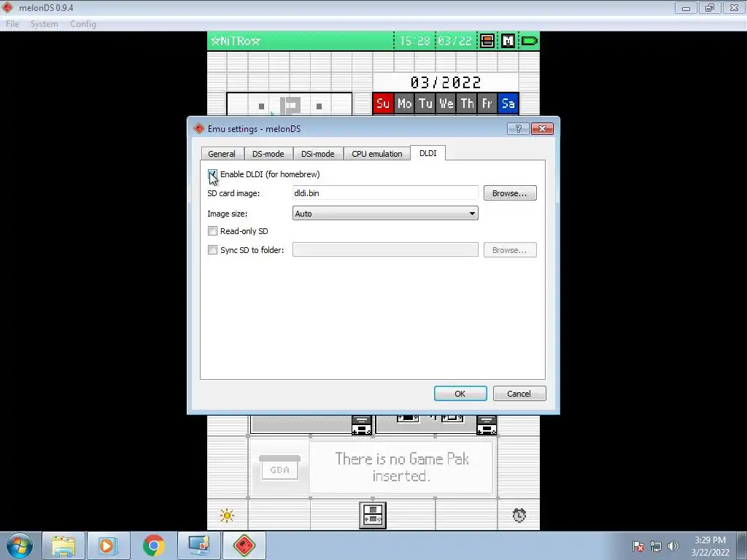Viewport: 747px width, 560px height.
Task: Click the DS console icon in top status bar
Action: tap(487, 41)
